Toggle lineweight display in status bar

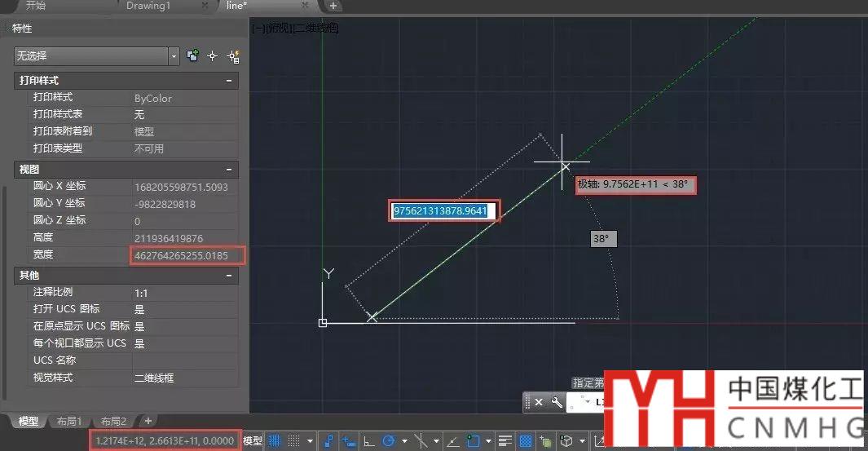click(x=505, y=441)
